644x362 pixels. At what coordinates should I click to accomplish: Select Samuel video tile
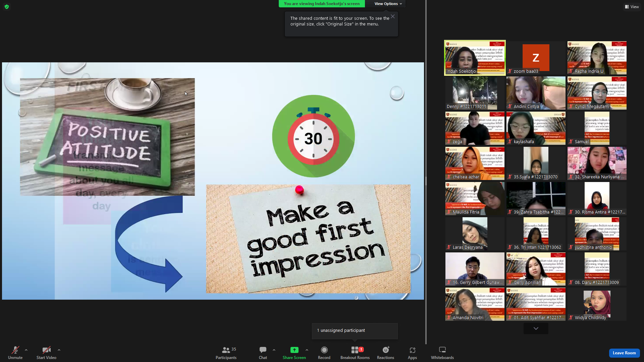(597, 128)
